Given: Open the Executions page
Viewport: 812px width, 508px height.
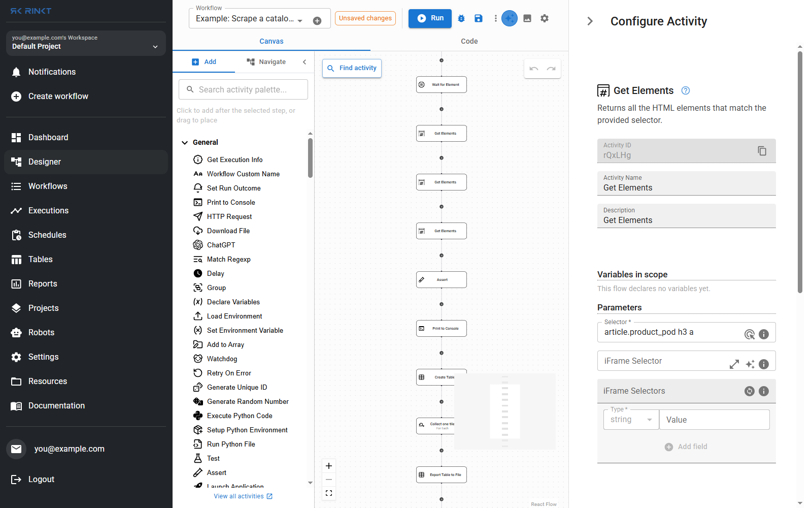Looking at the screenshot, I should [86, 210].
